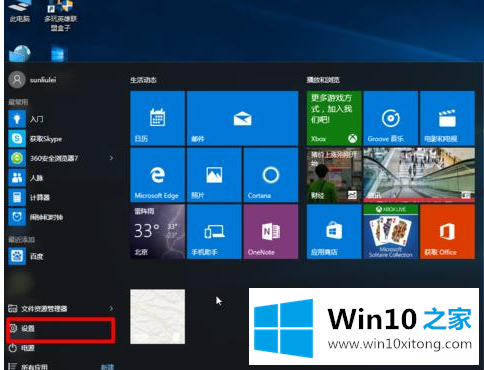Open the globe network desktop icon

(x=20, y=53)
